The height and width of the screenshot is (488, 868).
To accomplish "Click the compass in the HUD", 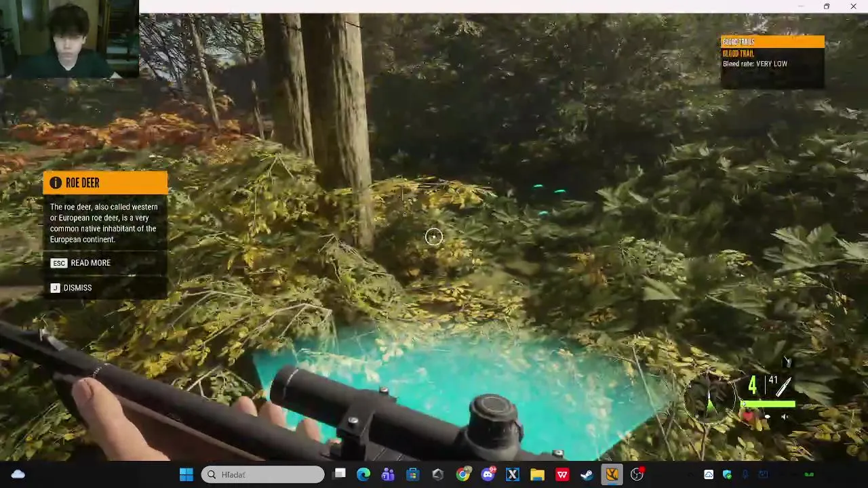I will tap(710, 397).
